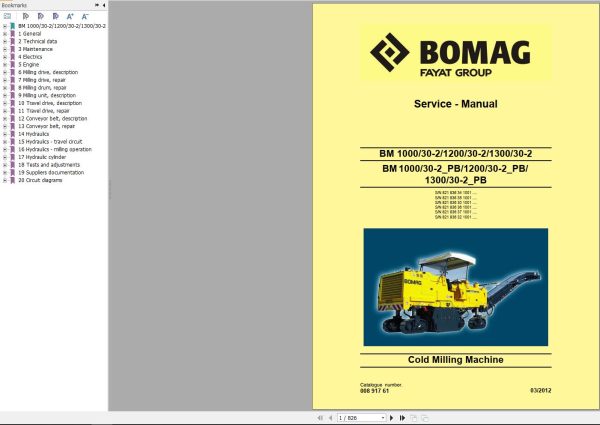This screenshot has width=600, height=425.
Task: Click the middle bookmark toolbar icon
Action: [41, 16]
